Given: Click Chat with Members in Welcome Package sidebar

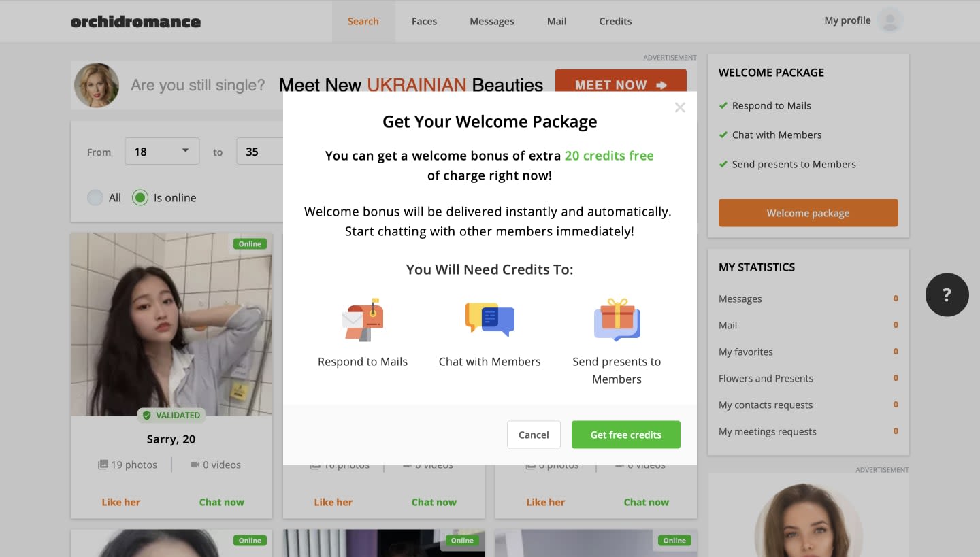Looking at the screenshot, I should pos(777,135).
